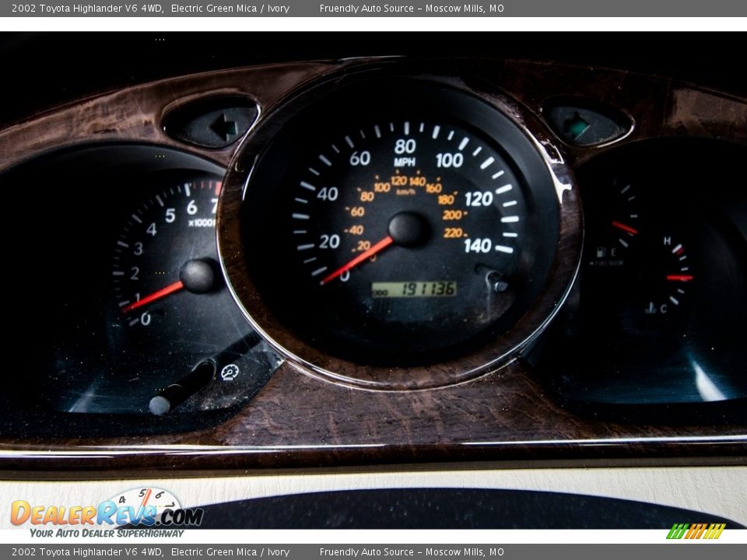747x560 pixels.
Task: Click the orange 200 km/h number
Action: coord(451,215)
